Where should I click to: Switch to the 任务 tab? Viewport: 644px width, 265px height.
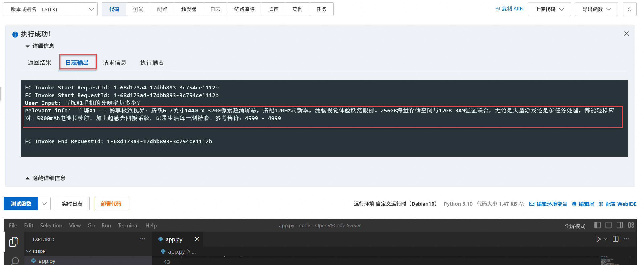pyautogui.click(x=321, y=9)
